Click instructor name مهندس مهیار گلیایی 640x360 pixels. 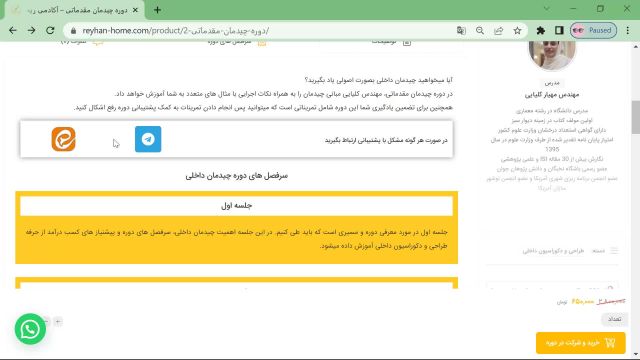coord(552,95)
